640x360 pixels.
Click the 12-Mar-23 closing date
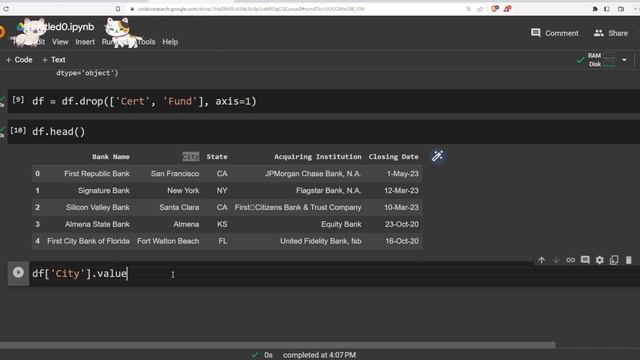401,190
